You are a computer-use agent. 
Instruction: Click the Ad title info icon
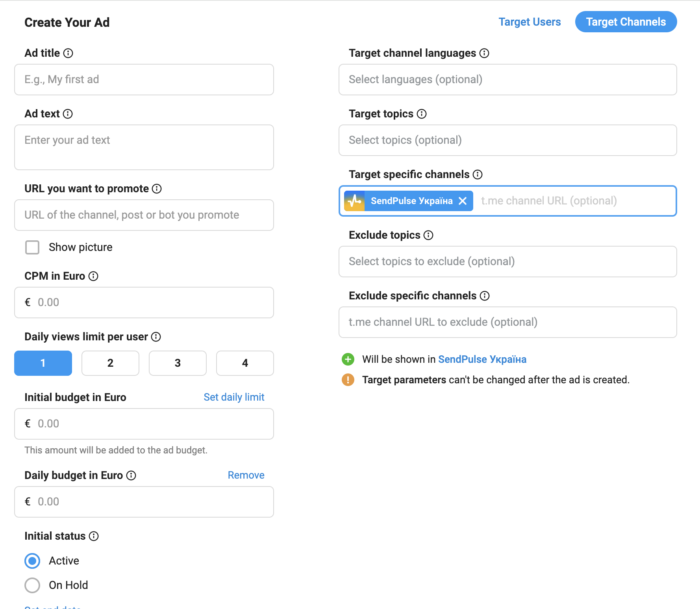click(x=68, y=53)
